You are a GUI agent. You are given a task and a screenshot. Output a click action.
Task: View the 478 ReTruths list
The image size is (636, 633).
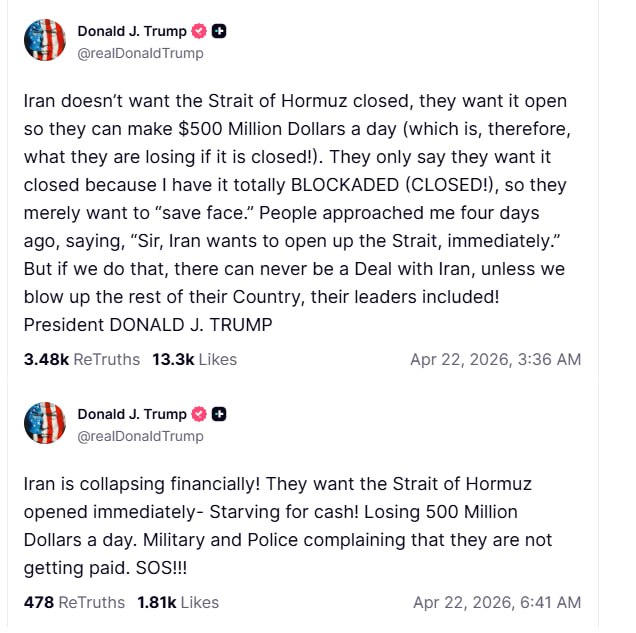tap(74, 602)
